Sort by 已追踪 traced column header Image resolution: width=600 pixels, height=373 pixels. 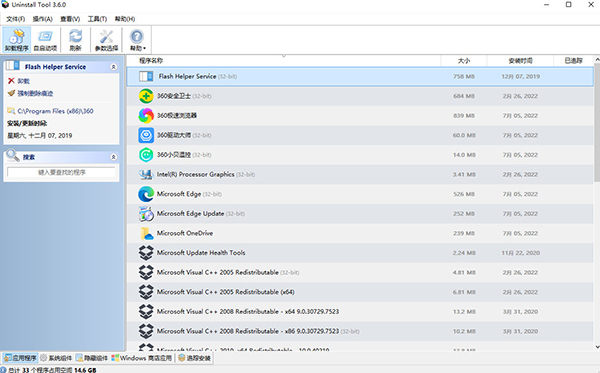[x=573, y=60]
